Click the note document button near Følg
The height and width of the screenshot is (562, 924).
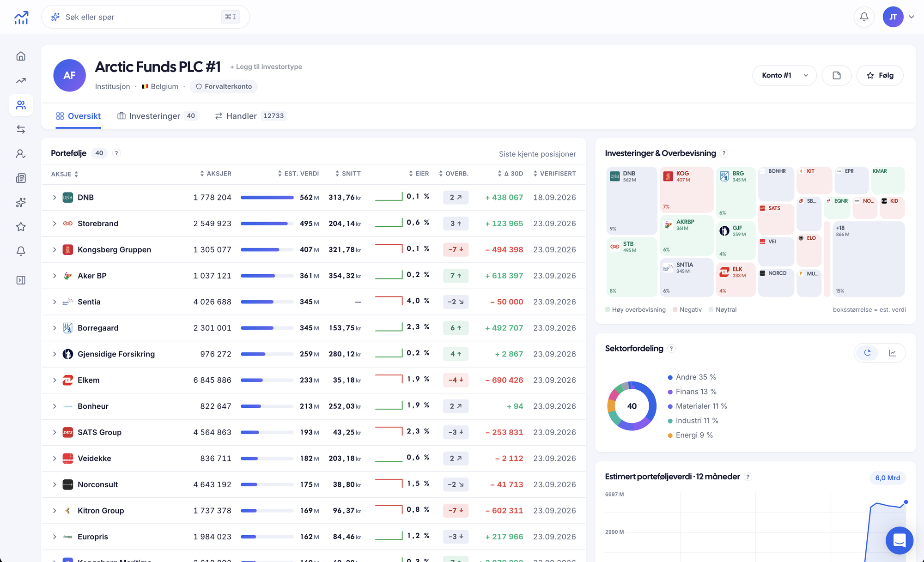837,75
